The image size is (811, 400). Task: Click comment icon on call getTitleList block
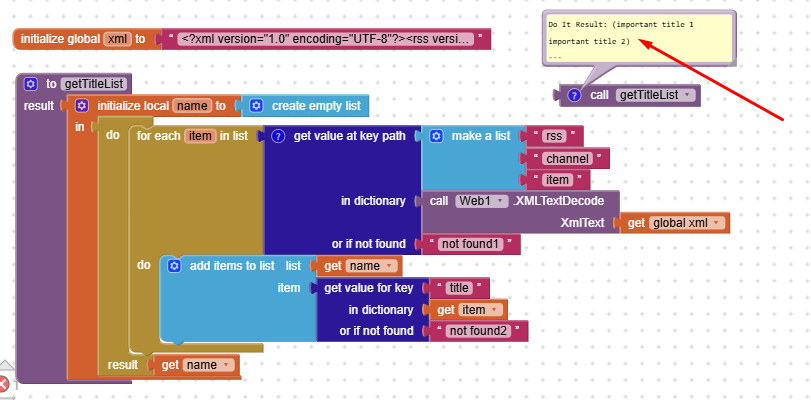574,96
